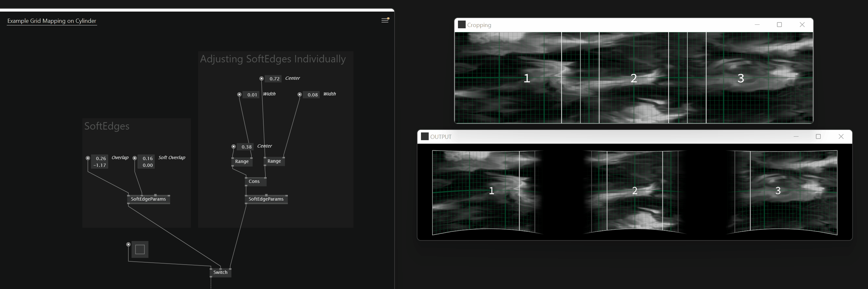Click the pin circle beside the toggle box

[x=128, y=244]
